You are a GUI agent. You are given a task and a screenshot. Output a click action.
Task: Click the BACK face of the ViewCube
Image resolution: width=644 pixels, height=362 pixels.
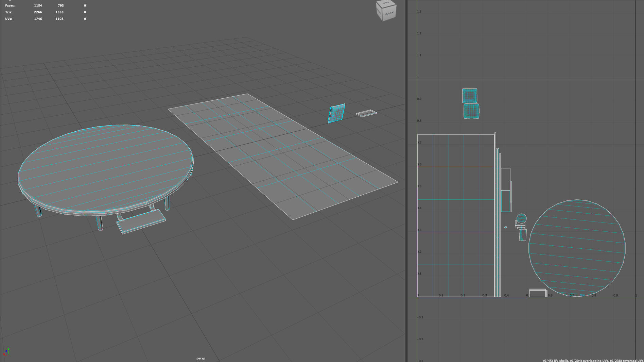point(389,14)
